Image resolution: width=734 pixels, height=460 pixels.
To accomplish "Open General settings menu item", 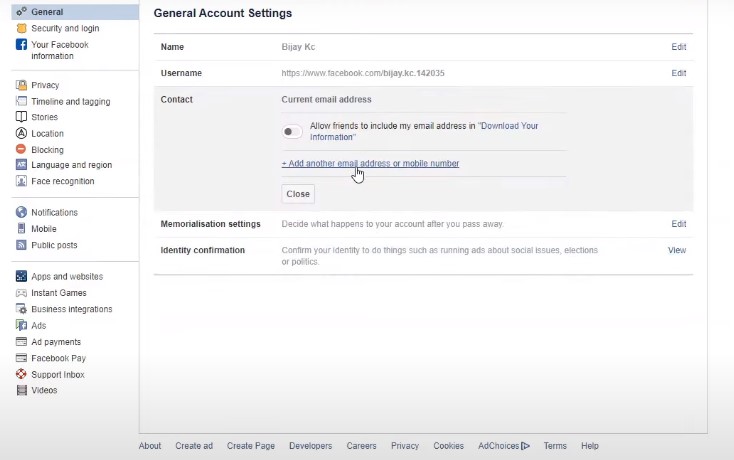I will point(75,12).
